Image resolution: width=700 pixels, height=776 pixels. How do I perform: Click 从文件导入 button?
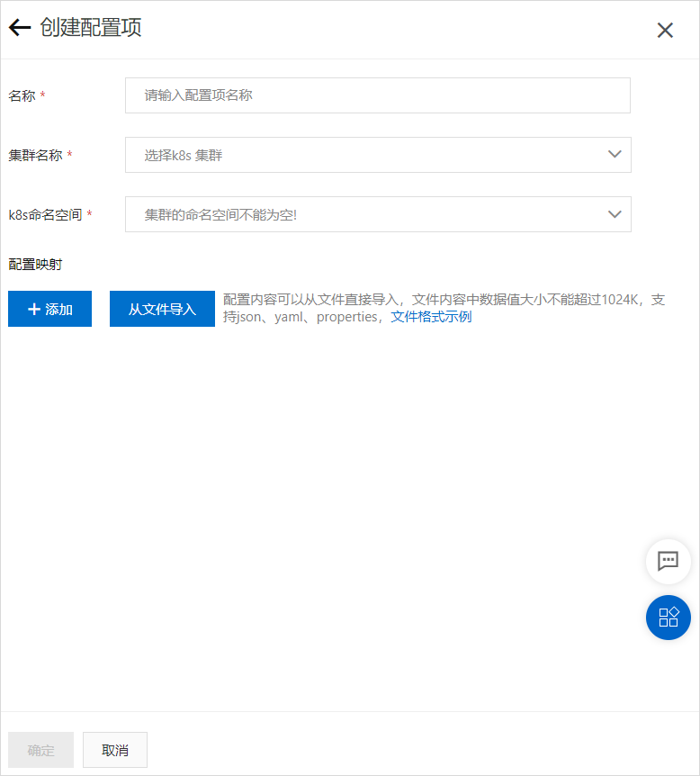[x=162, y=309]
